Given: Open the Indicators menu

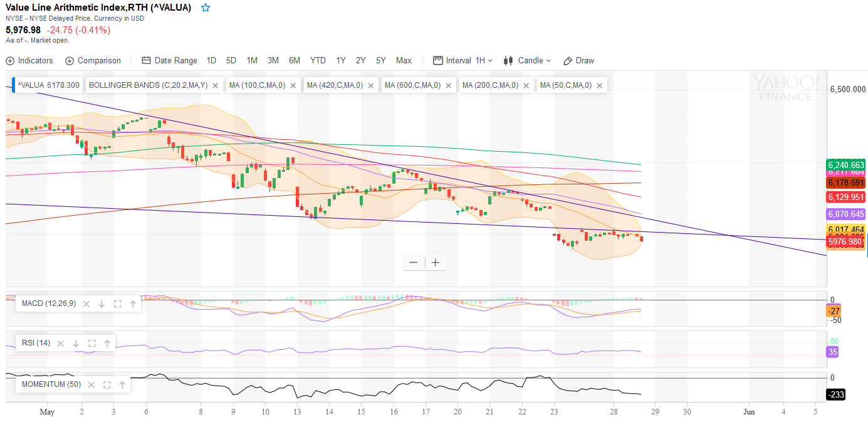Looking at the screenshot, I should point(29,61).
